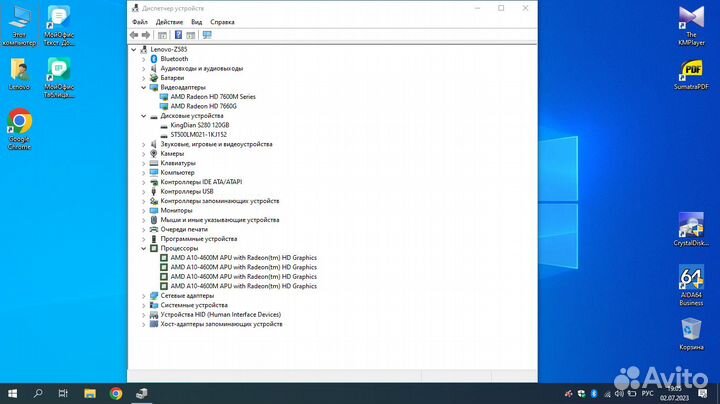
Task: Click the blue Help toolbar icon
Action: (x=179, y=35)
